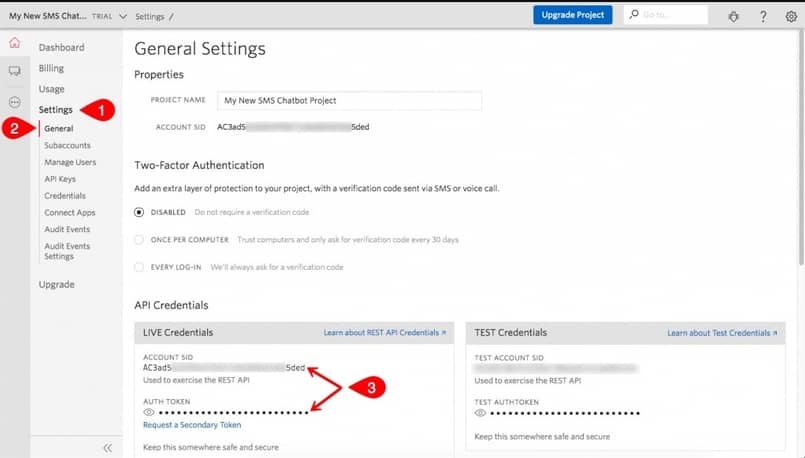Select the Disabled two-factor option
Viewport: 805px width, 458px height.
(139, 213)
